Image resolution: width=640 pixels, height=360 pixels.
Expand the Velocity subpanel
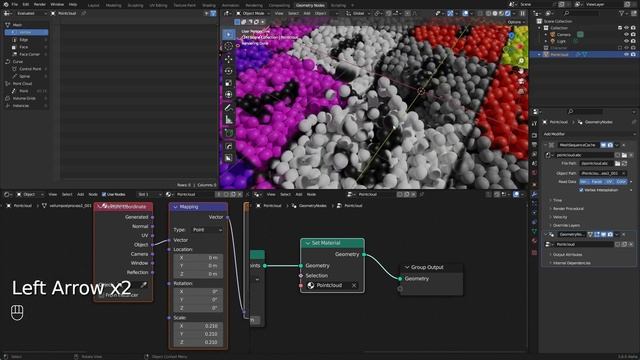[x=560, y=217]
